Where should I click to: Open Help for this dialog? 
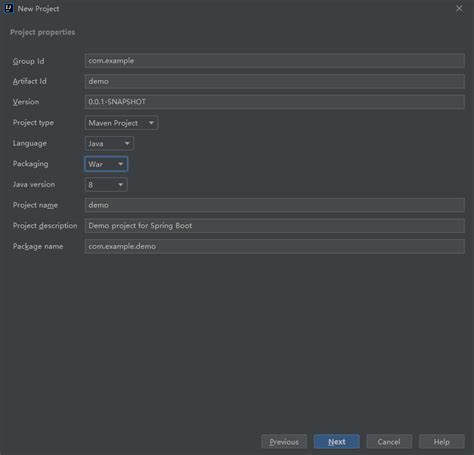442,442
